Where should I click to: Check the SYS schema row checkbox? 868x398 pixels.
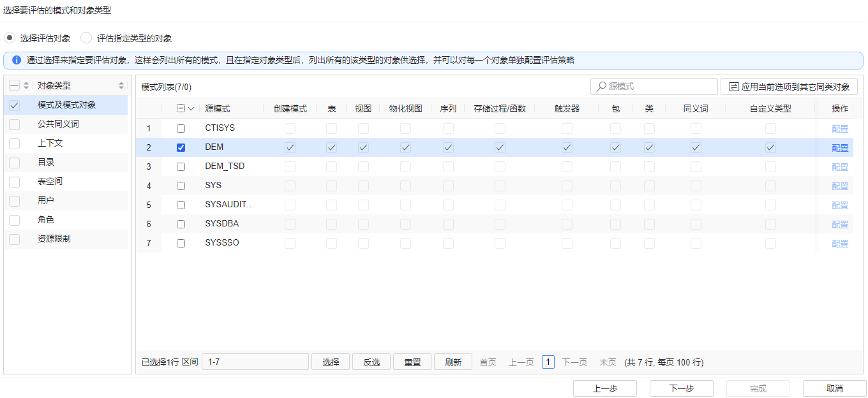click(x=181, y=186)
